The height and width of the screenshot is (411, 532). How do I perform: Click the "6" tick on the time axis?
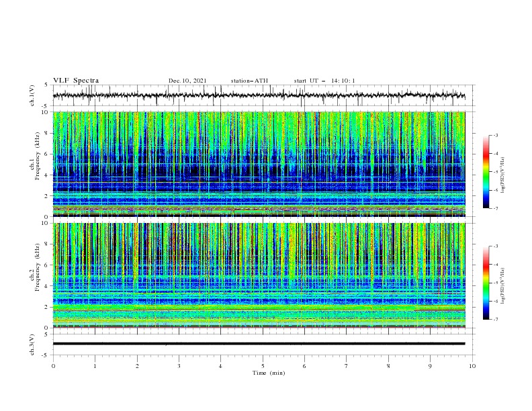click(304, 366)
